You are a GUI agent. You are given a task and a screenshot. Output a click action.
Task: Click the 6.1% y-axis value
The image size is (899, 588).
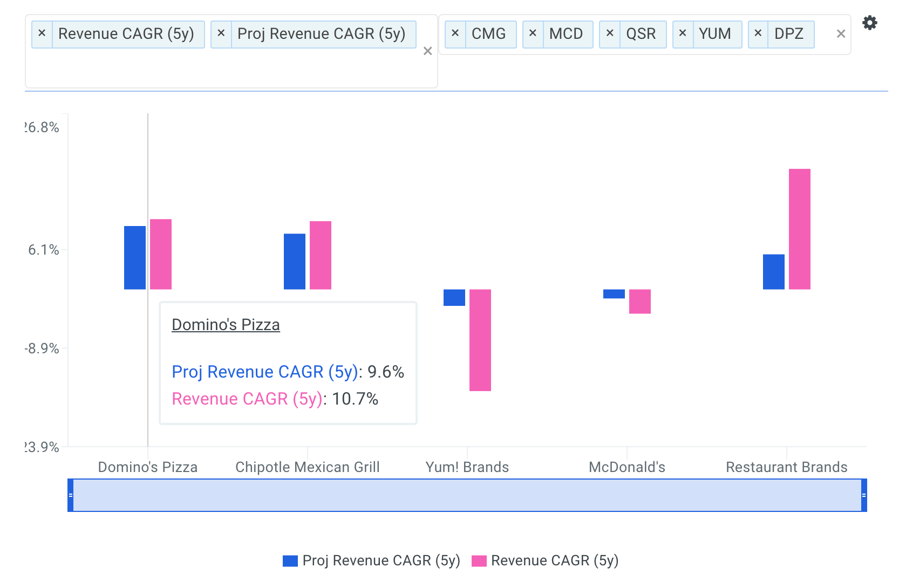(44, 250)
